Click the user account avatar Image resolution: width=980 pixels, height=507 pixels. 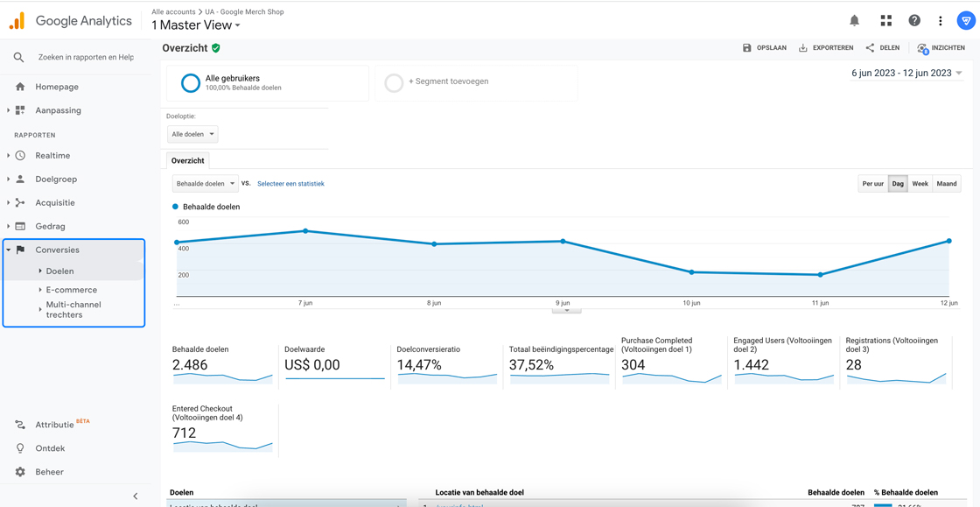click(x=966, y=21)
